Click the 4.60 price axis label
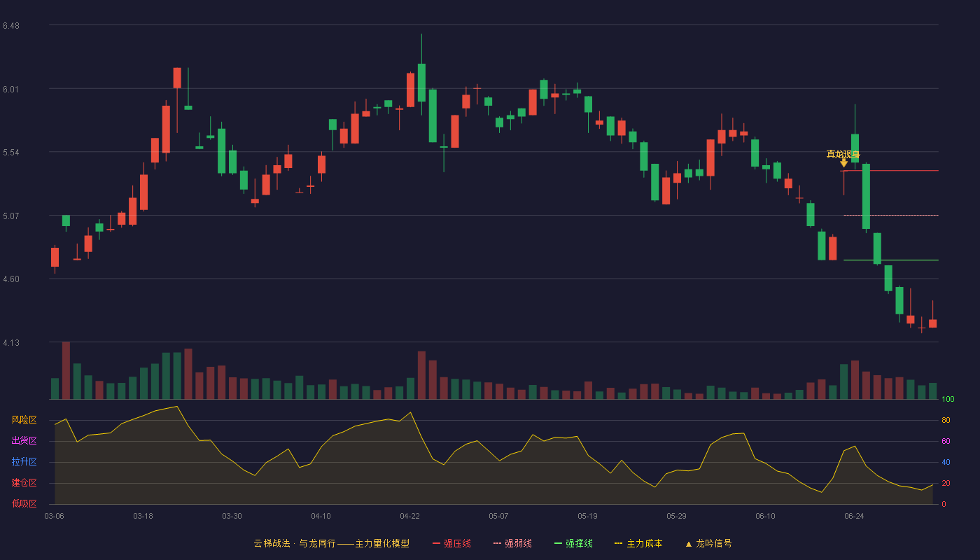Image resolution: width=980 pixels, height=560 pixels. point(11,279)
